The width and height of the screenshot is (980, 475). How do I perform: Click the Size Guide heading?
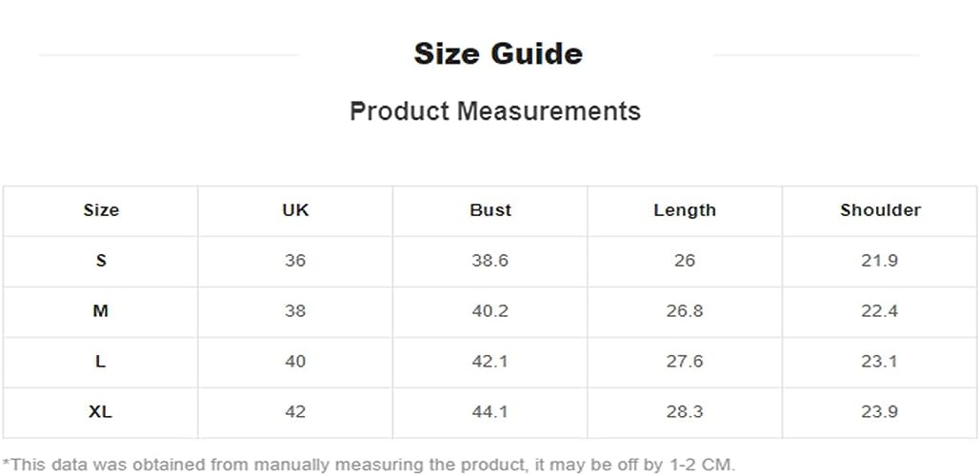click(497, 54)
